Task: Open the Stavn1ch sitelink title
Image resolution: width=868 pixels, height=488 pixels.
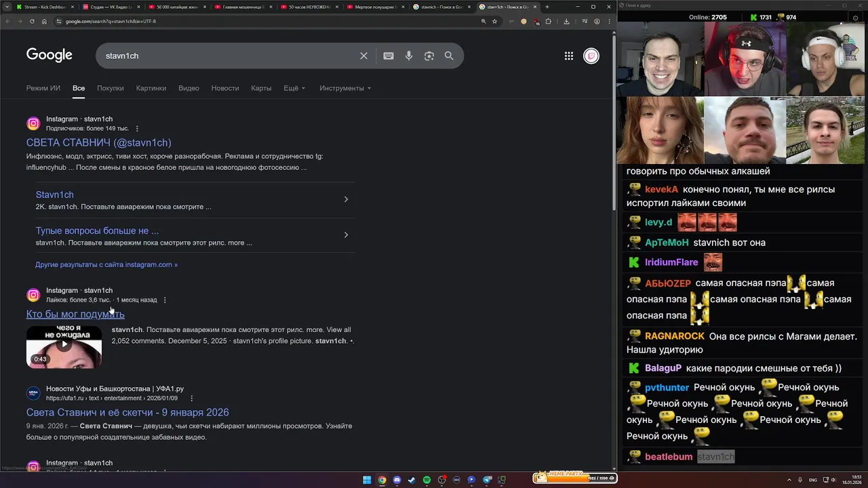Action: tap(55, 195)
